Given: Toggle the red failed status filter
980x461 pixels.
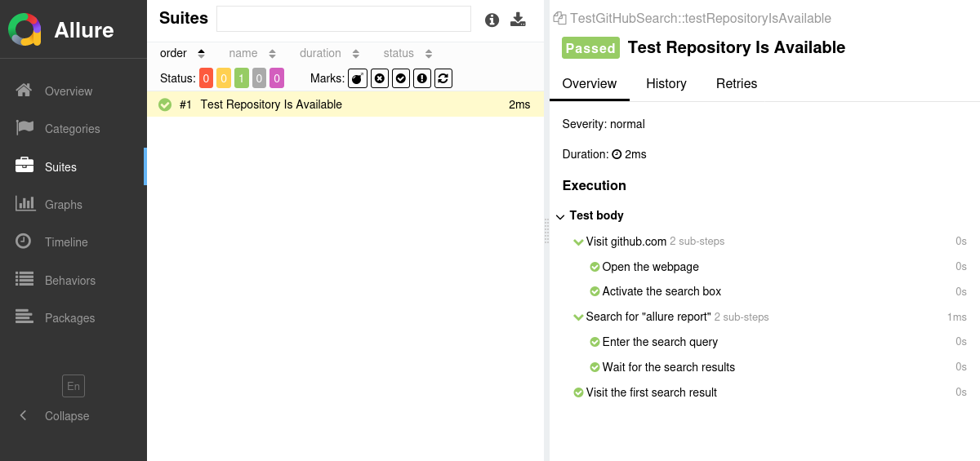Looking at the screenshot, I should (206, 78).
